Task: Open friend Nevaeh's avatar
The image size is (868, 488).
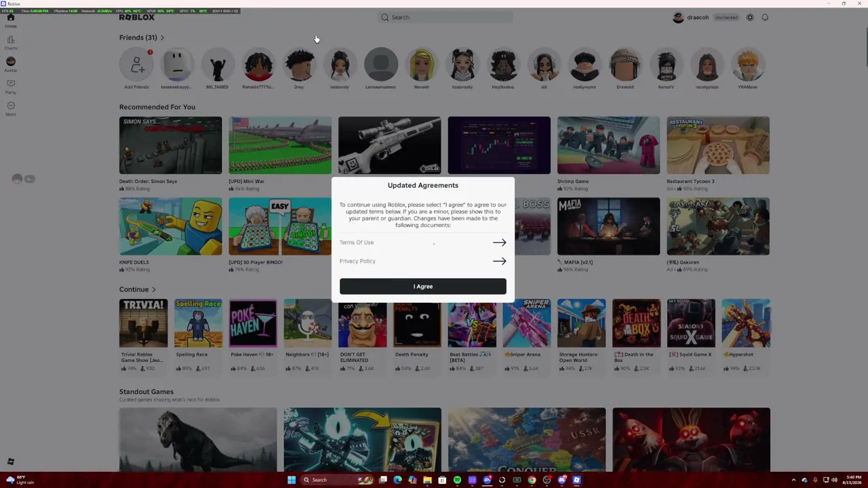Action: [x=422, y=64]
